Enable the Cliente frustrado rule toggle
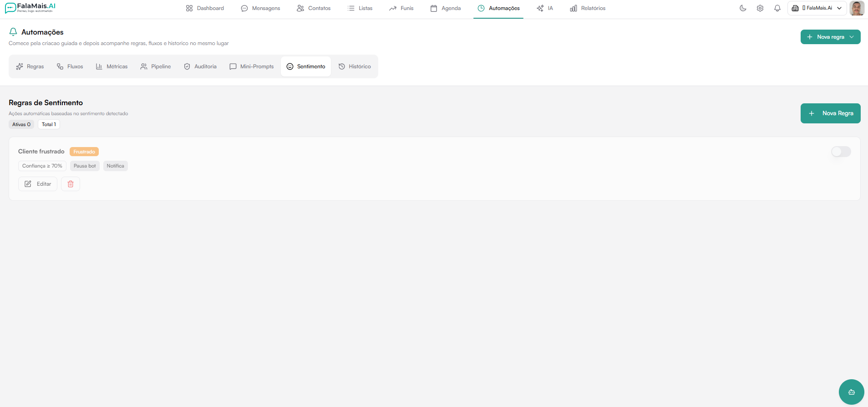 click(841, 152)
